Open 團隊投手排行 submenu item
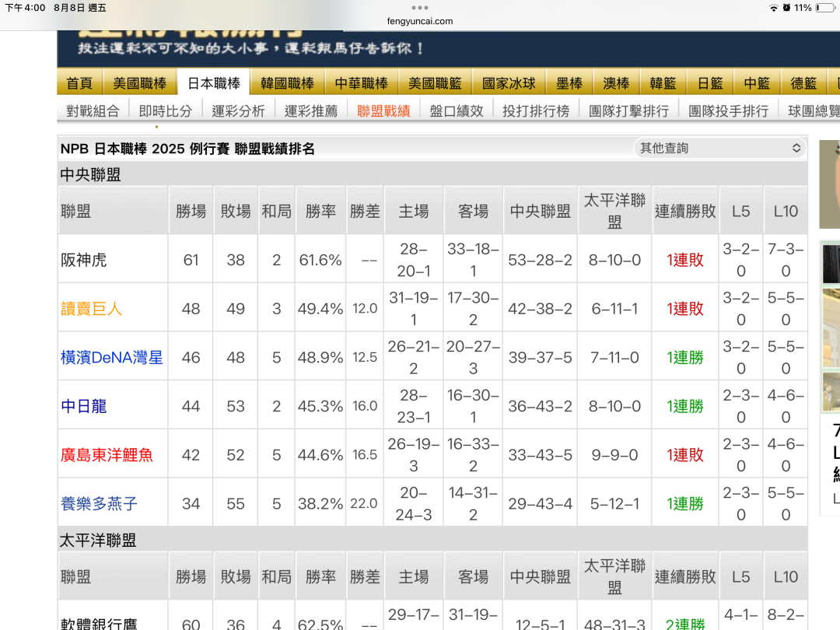 [729, 111]
